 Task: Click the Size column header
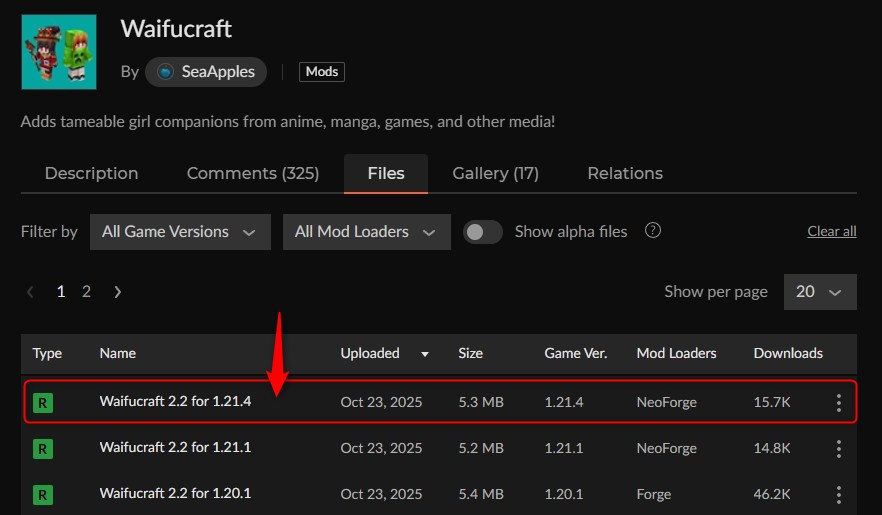pyautogui.click(x=470, y=353)
